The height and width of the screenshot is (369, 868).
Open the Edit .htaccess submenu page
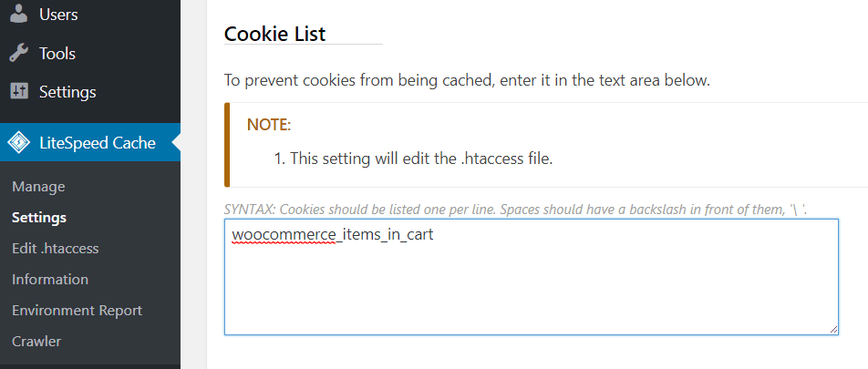pyautogui.click(x=55, y=249)
